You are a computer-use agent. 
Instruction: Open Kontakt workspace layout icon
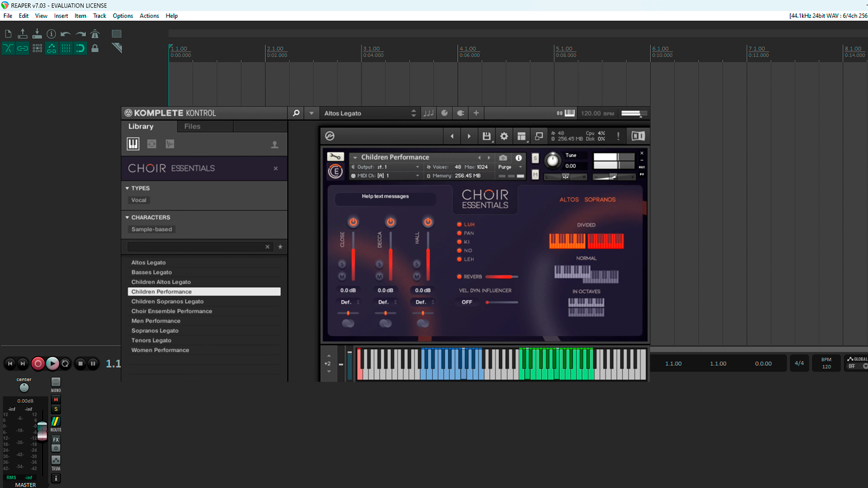pyautogui.click(x=521, y=136)
